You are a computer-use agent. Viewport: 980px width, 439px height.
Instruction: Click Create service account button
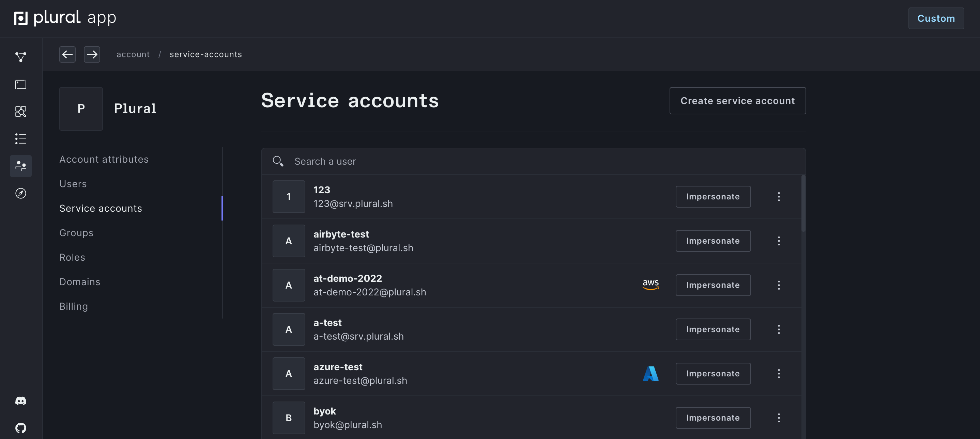coord(737,101)
